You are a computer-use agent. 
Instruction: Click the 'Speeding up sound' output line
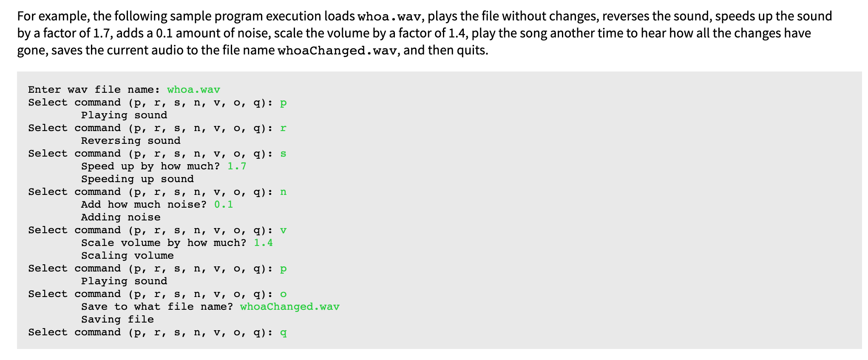coord(137,179)
